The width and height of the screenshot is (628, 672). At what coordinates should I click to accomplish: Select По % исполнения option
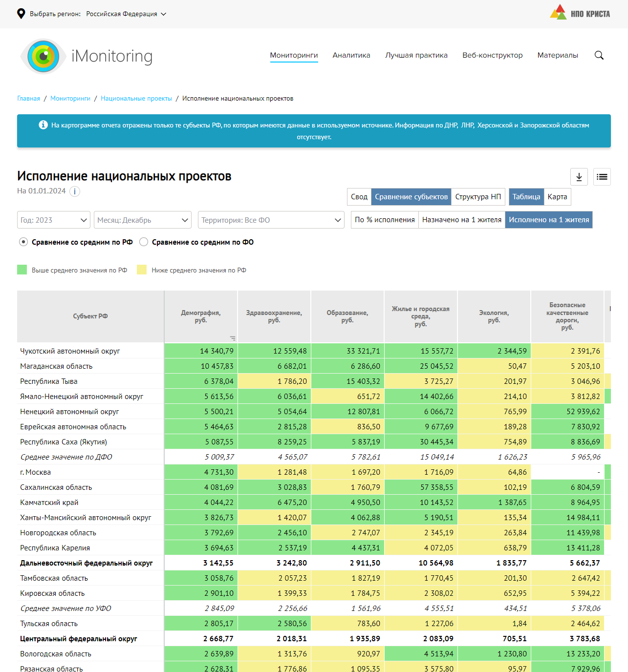385,220
